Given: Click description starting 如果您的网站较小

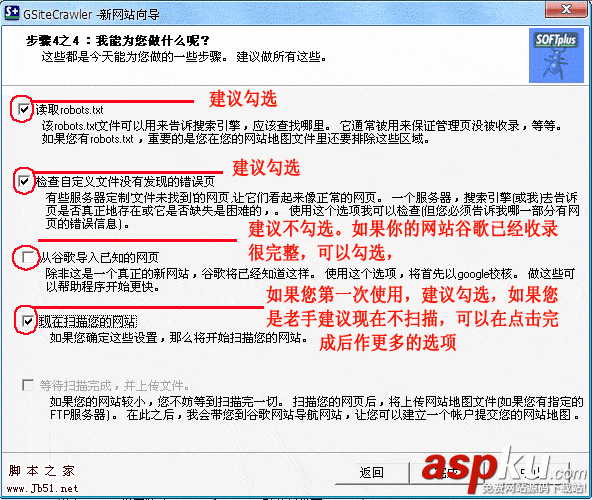Looking at the screenshot, I should tap(316, 408).
